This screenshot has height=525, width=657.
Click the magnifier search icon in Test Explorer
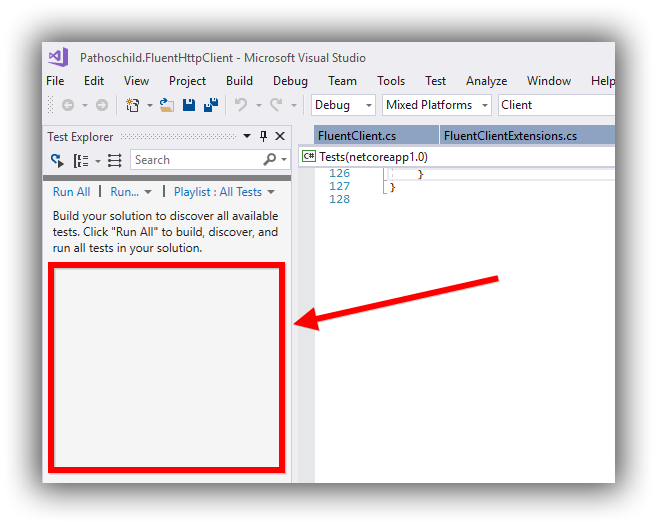coord(270,159)
